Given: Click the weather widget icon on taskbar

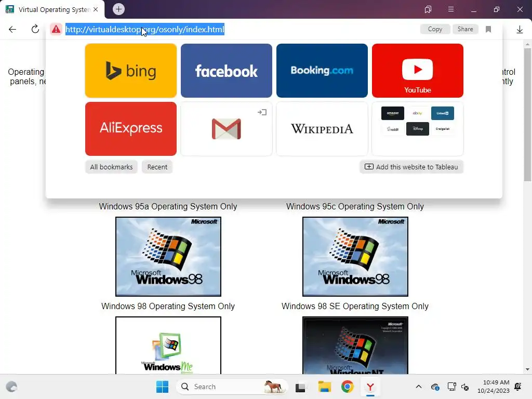Looking at the screenshot, I should click(x=11, y=387).
